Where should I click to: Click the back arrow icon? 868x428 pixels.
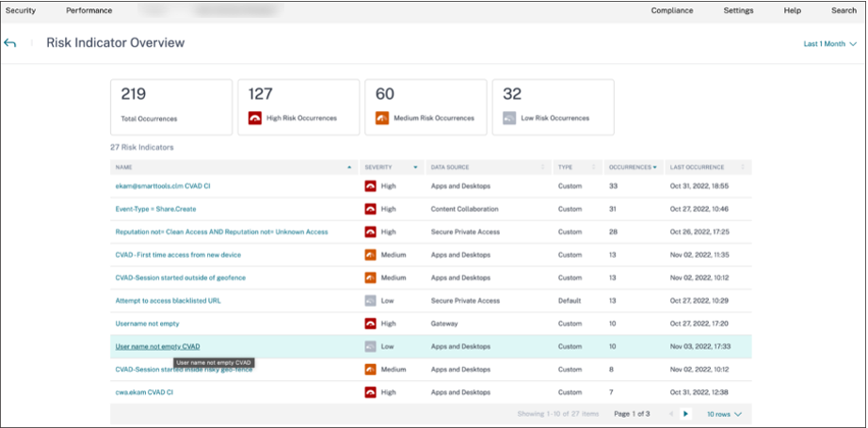pos(10,43)
